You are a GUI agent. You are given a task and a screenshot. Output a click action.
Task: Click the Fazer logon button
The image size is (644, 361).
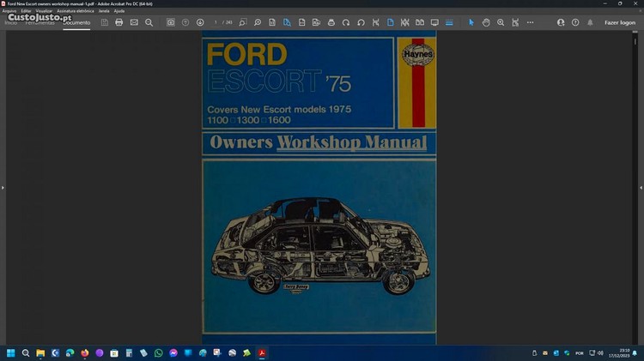pyautogui.click(x=620, y=22)
